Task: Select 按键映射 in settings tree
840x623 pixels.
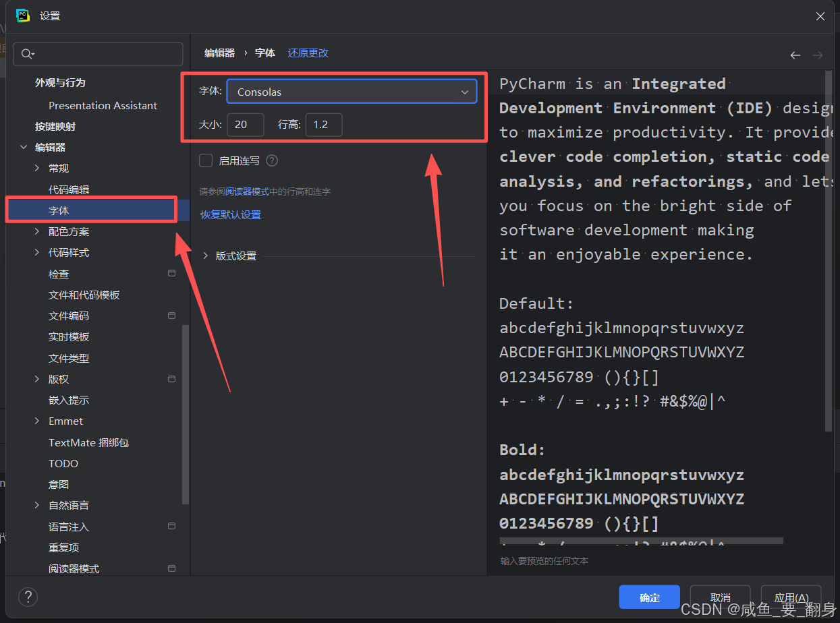Action: tap(55, 126)
